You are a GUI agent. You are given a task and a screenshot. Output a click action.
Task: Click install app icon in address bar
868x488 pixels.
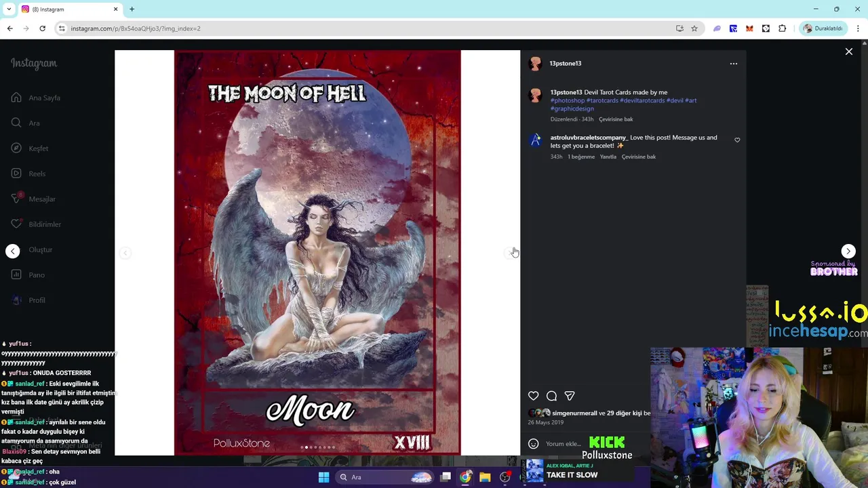679,28
